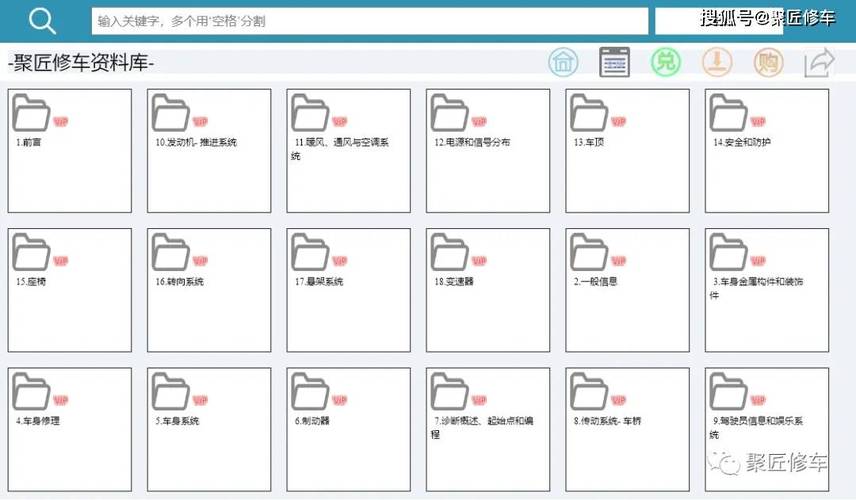856x500 pixels.
Task: Select the 4.车身修理 label
Action: (x=38, y=421)
